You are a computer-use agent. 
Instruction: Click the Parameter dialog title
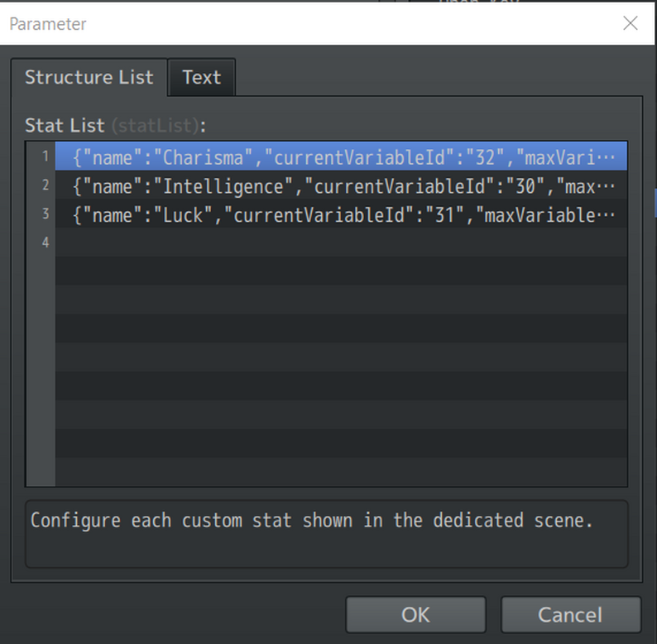48,24
